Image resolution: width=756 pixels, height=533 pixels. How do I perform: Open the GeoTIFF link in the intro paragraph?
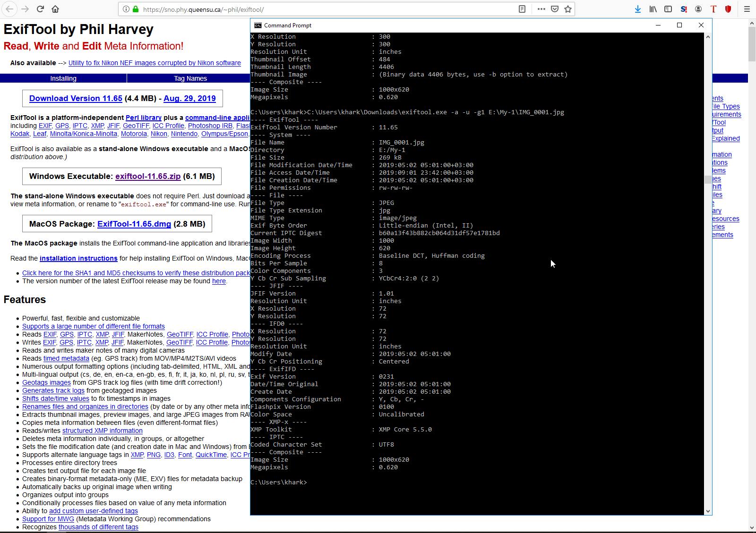coord(136,126)
